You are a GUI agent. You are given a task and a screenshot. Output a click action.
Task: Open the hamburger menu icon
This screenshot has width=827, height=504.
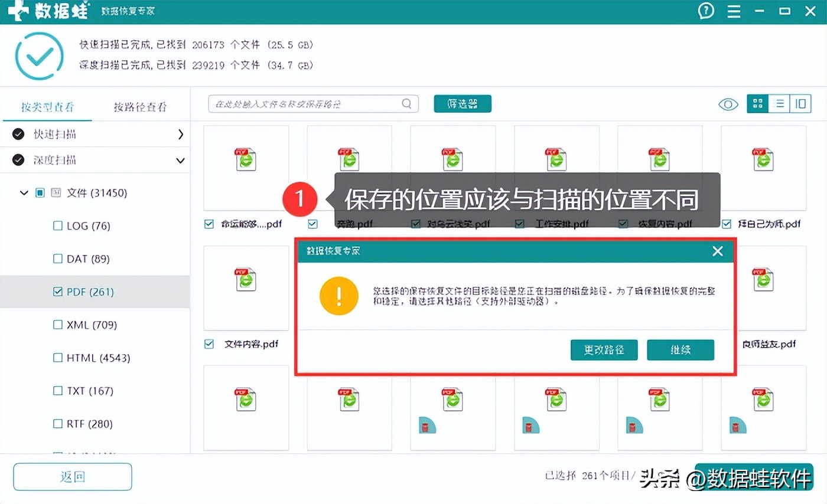tap(734, 11)
